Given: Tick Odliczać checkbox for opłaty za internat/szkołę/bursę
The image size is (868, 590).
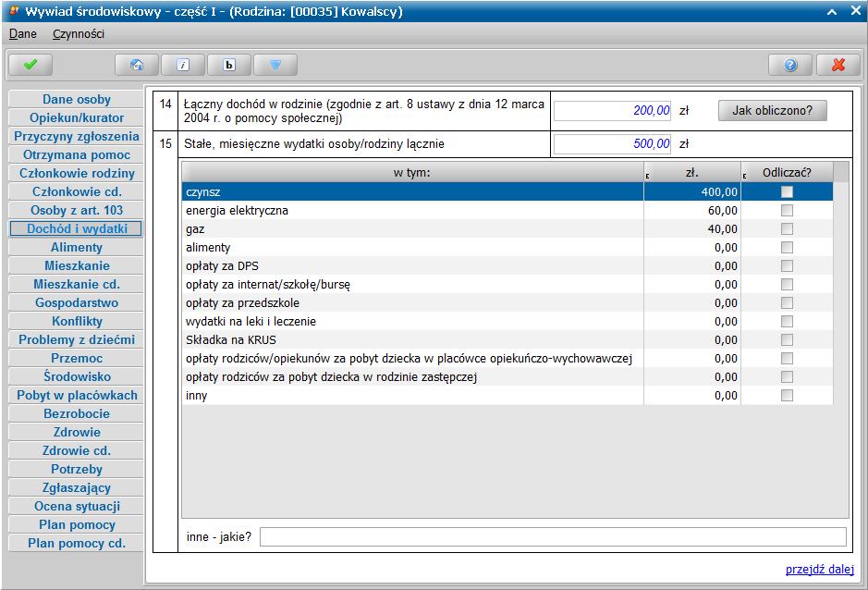Looking at the screenshot, I should [787, 284].
